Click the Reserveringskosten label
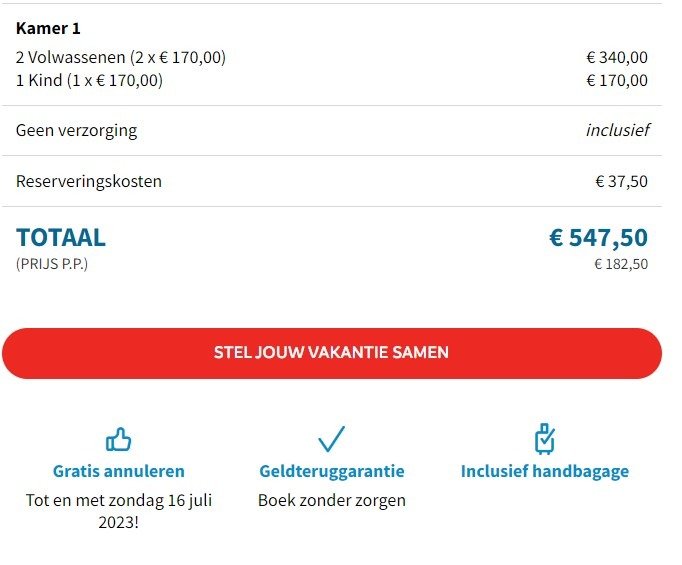The height and width of the screenshot is (565, 682). point(88,181)
